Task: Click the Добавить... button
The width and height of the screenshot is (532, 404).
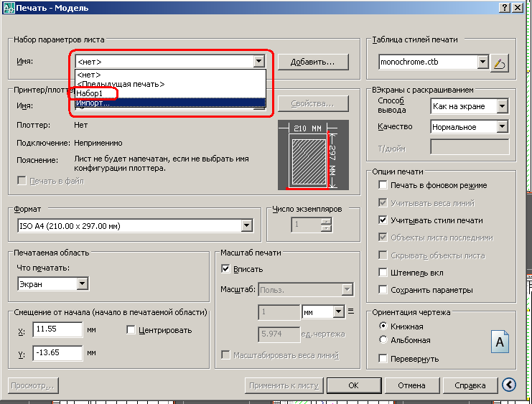Action: coord(313,62)
